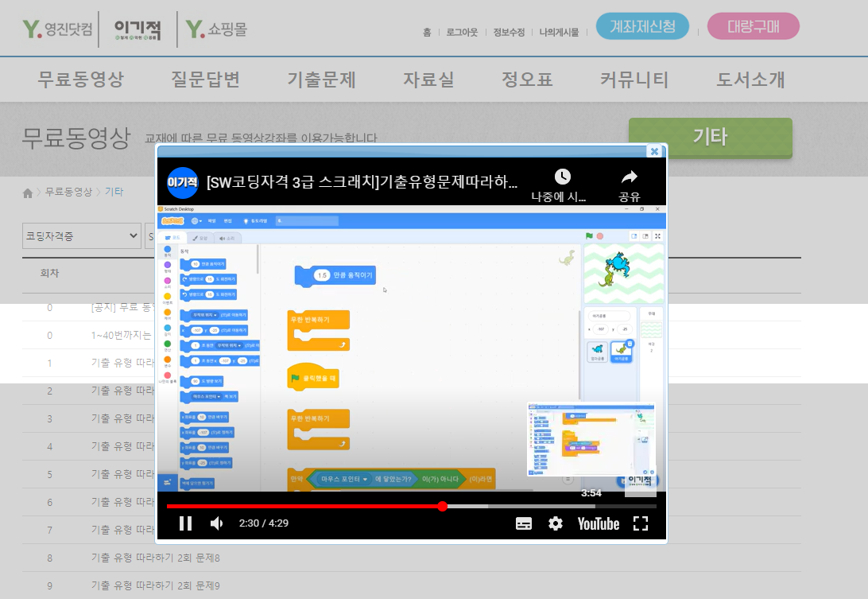Click the Watch Later clock icon
Image resolution: width=868 pixels, height=599 pixels.
click(x=563, y=177)
